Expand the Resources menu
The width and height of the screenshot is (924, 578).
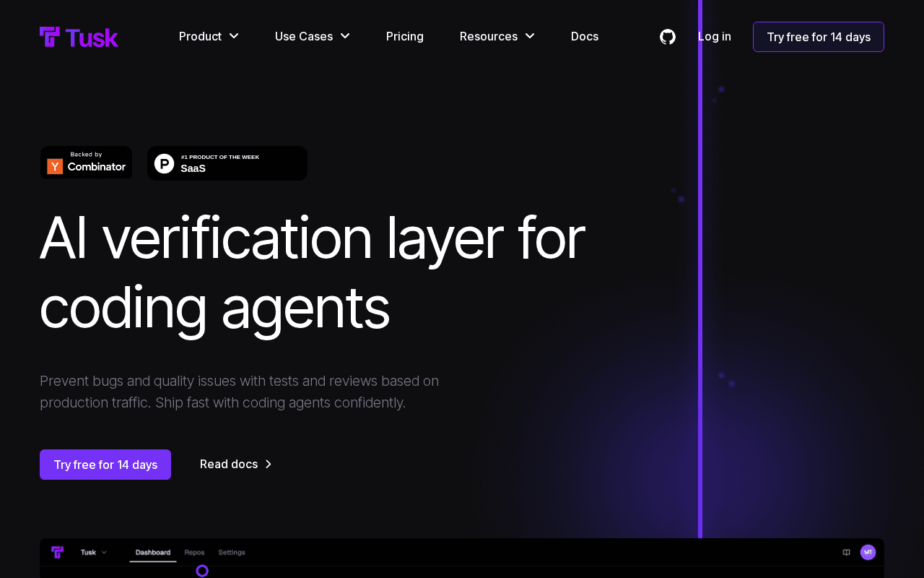pos(497,36)
